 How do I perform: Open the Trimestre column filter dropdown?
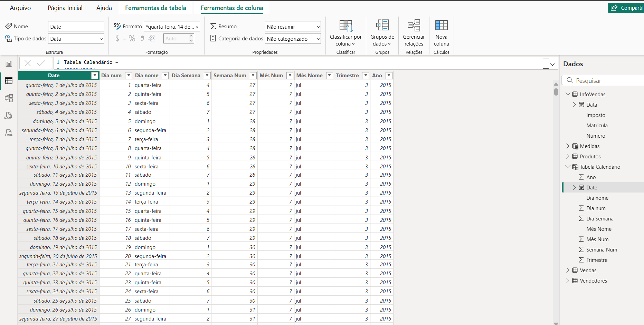pos(366,75)
